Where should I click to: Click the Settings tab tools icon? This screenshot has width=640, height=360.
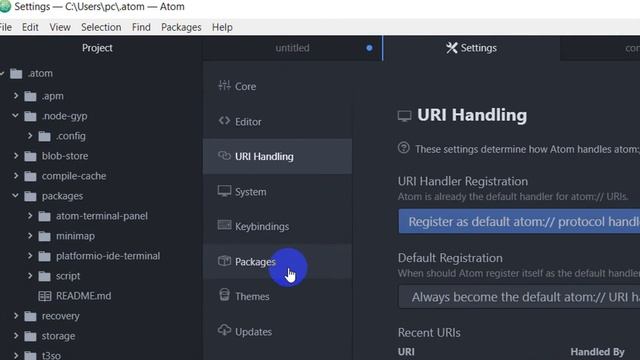(451, 48)
